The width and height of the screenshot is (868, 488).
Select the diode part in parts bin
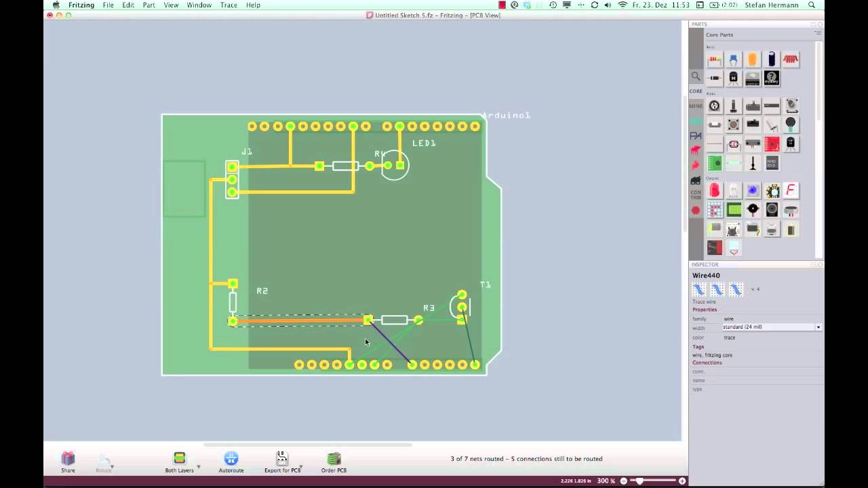click(714, 79)
